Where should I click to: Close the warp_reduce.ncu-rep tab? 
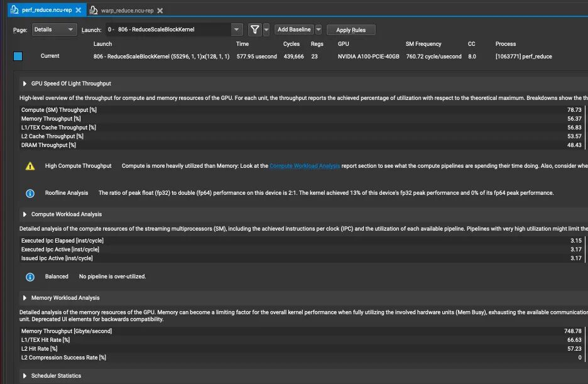(x=160, y=11)
